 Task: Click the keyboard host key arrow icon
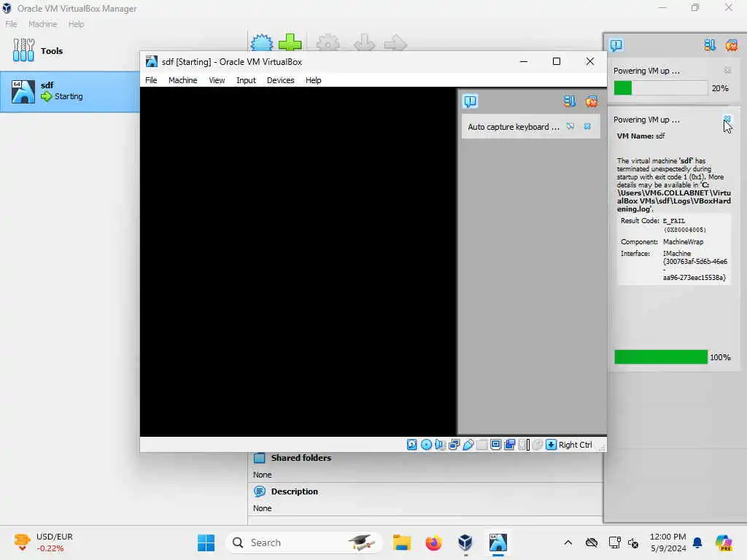[x=551, y=445]
